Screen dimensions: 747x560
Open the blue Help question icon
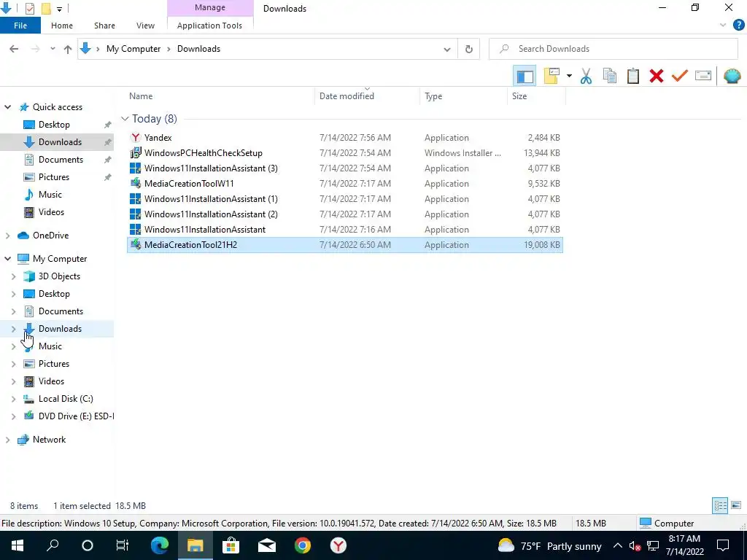pyautogui.click(x=738, y=26)
